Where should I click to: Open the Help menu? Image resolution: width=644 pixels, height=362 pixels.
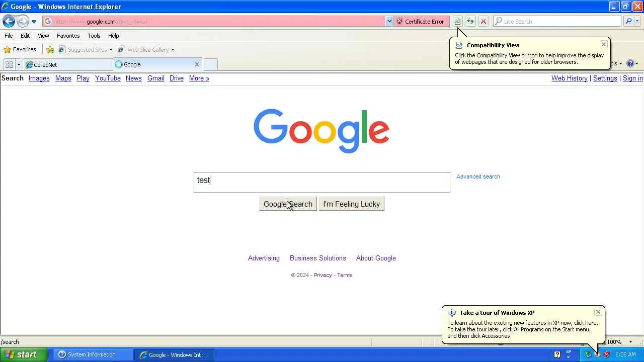pos(113,36)
